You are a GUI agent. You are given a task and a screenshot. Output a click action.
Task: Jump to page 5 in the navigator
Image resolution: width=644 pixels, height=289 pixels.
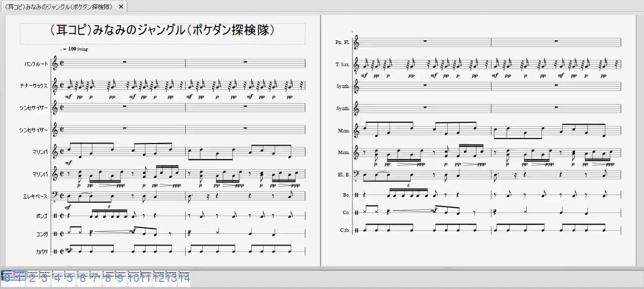pyautogui.click(x=69, y=277)
